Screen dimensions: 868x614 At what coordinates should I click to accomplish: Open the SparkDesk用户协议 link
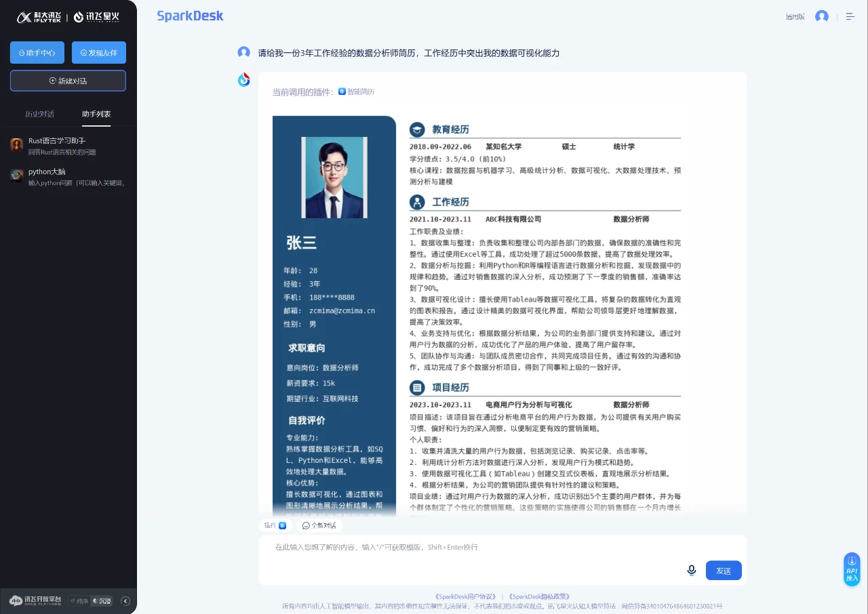[465, 596]
